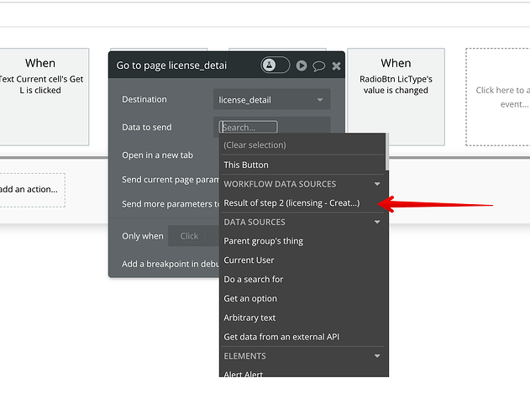
Task: Open the comment bubble icon in action header
Action: pyautogui.click(x=318, y=66)
